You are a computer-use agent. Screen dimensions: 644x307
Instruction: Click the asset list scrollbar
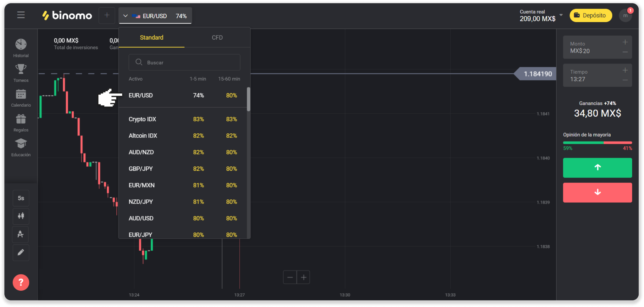tap(248, 99)
